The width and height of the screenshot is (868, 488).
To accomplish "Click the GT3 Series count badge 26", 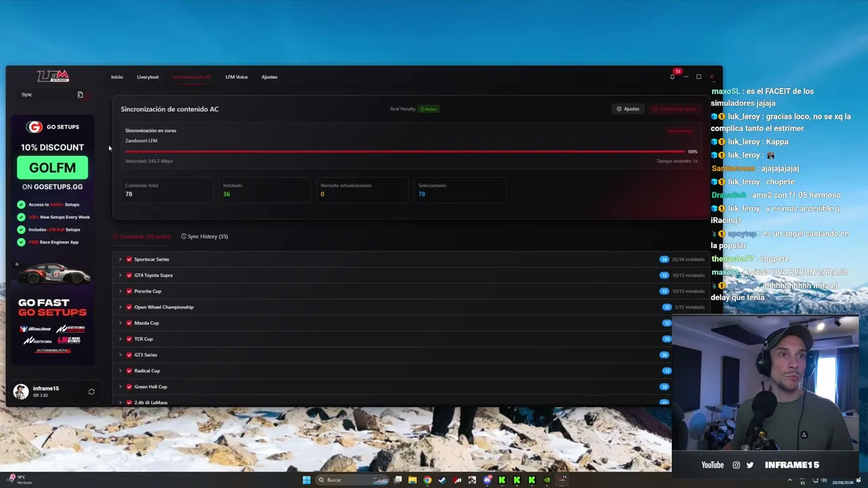I will [x=664, y=355].
